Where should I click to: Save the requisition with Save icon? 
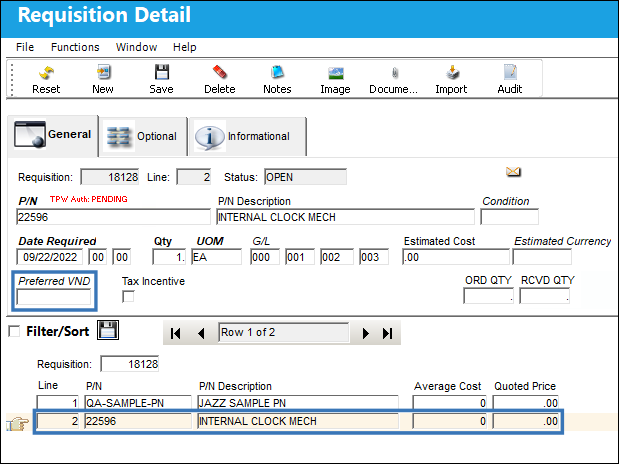[161, 73]
